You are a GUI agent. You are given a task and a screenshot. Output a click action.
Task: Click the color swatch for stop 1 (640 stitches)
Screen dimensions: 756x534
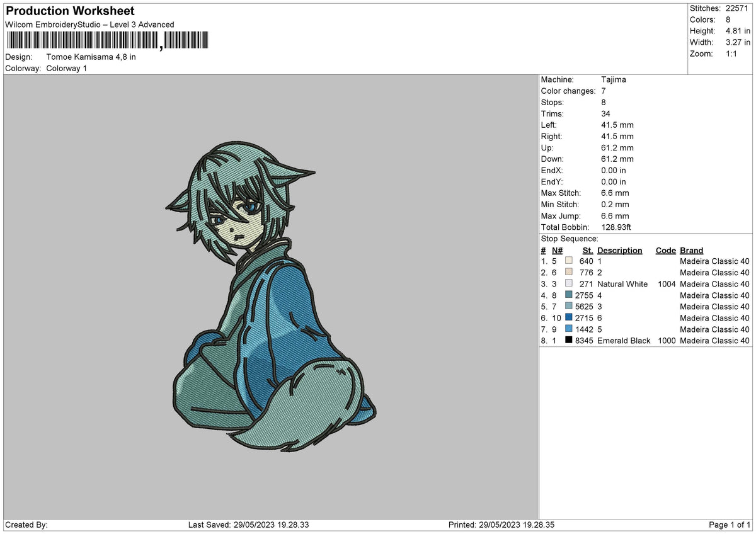[x=569, y=261]
